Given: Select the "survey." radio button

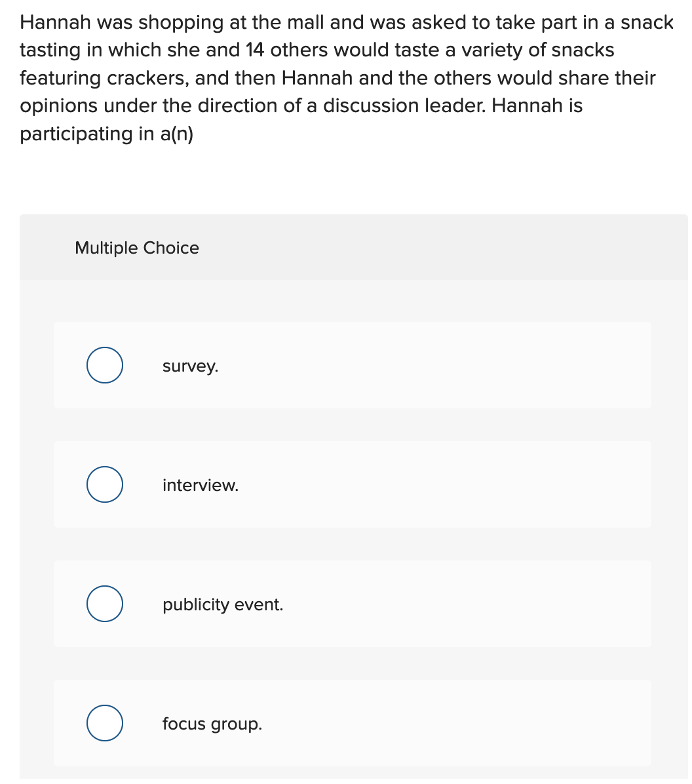Looking at the screenshot, I should pyautogui.click(x=105, y=365).
